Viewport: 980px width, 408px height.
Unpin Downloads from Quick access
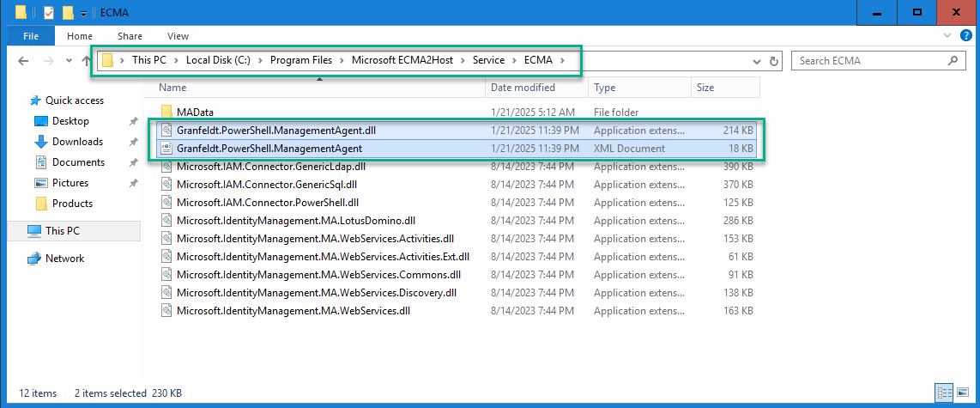click(133, 142)
